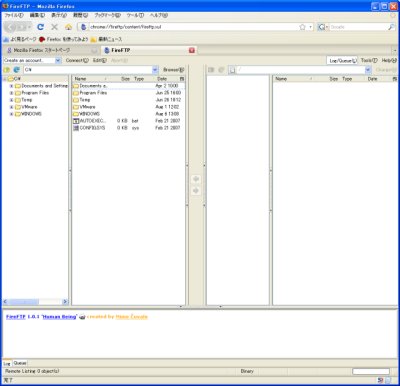
Task: Open the 最新ニュース feed bookmark
Action: point(106,39)
